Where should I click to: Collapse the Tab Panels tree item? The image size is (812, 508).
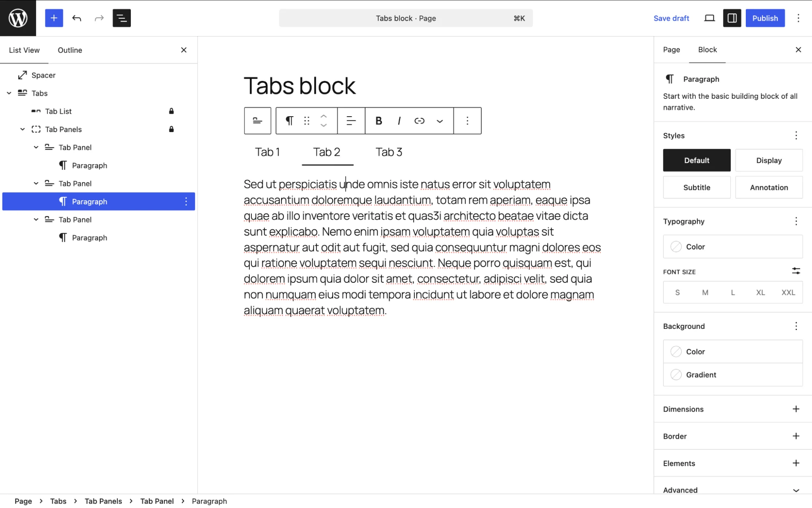pos(23,129)
